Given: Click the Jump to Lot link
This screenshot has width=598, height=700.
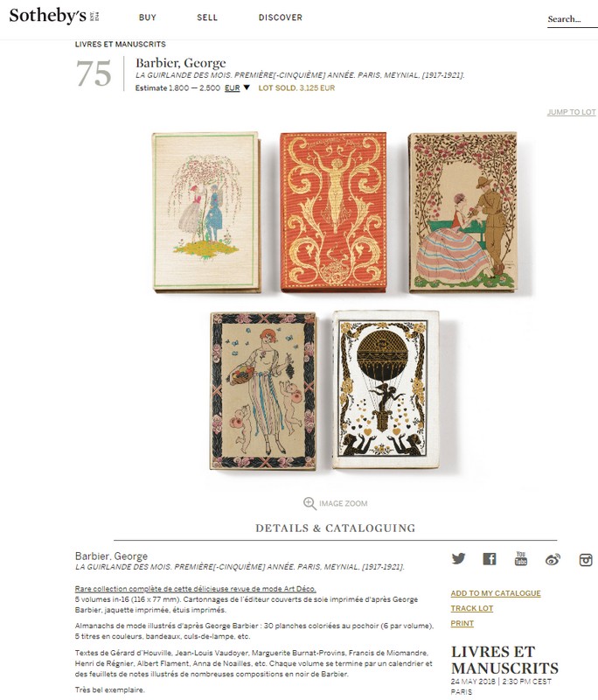Looking at the screenshot, I should coord(571,112).
